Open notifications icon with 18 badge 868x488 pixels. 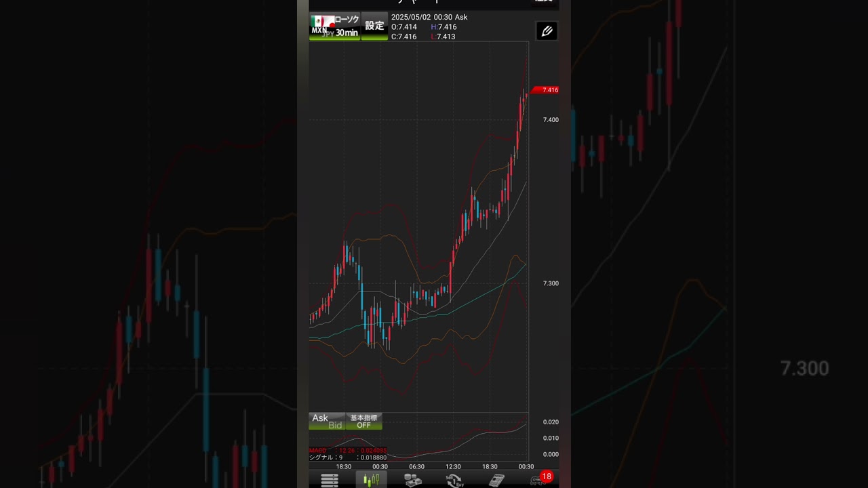click(x=540, y=479)
